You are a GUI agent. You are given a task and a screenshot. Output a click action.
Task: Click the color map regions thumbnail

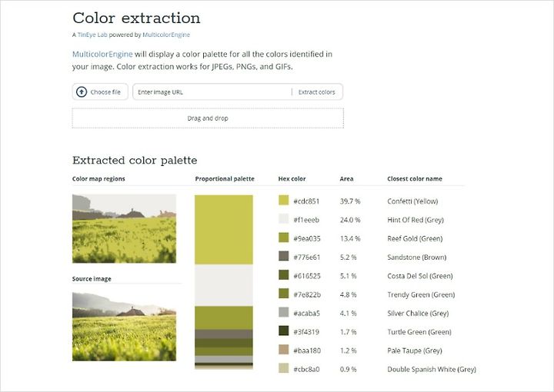tap(124, 228)
